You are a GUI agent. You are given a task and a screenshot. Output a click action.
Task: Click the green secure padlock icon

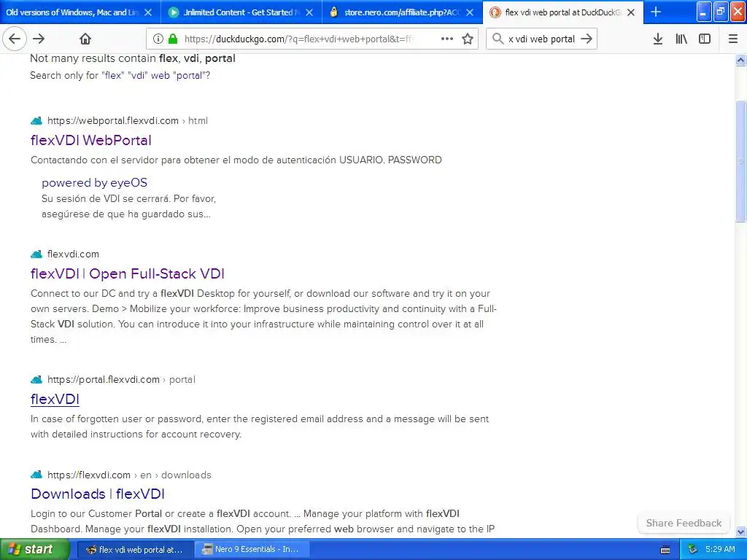[x=173, y=39]
